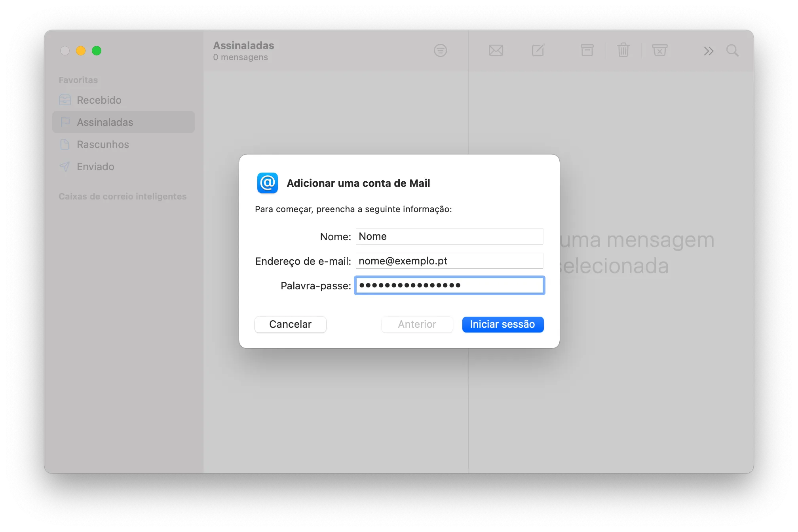Open the Enviado mailbox
The image size is (798, 532).
pyautogui.click(x=123, y=167)
